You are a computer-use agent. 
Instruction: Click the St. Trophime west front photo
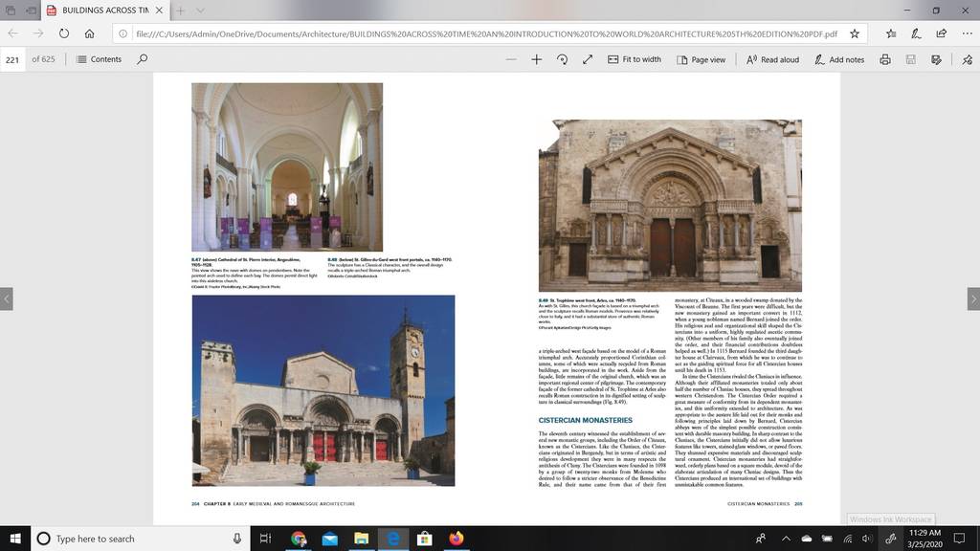tap(670, 206)
